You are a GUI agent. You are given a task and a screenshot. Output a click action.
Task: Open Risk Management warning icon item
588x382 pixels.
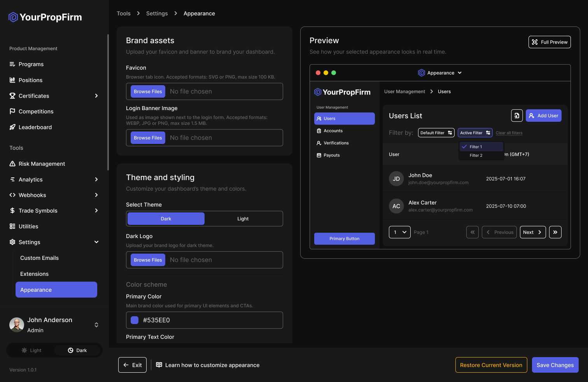(12, 164)
